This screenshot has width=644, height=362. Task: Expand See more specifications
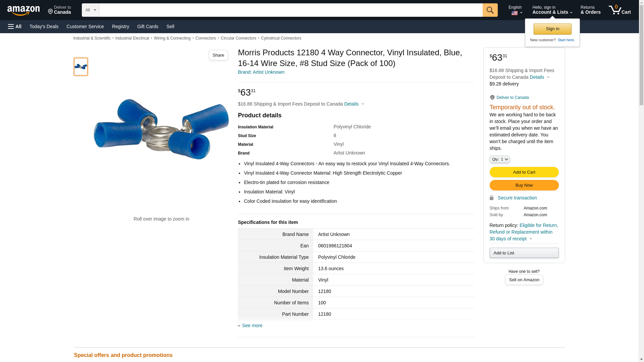click(x=252, y=325)
